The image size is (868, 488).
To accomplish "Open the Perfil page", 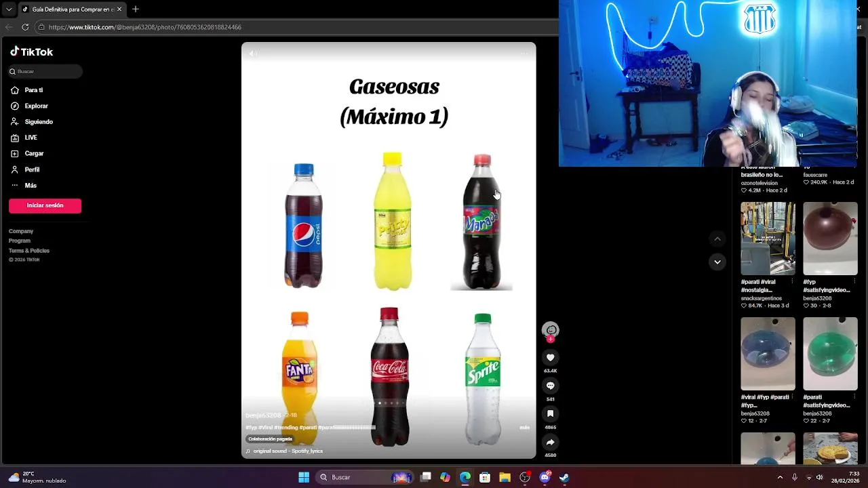I will (26, 169).
